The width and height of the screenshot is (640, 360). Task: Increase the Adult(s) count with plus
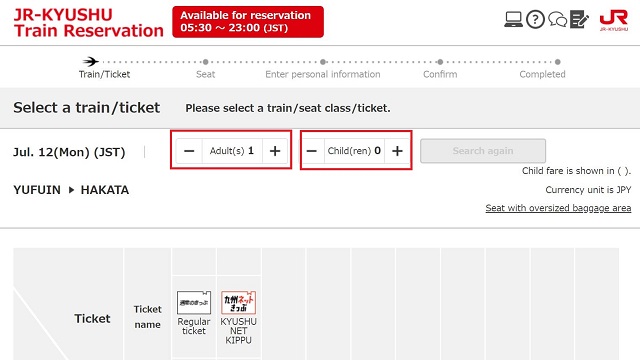(x=275, y=151)
